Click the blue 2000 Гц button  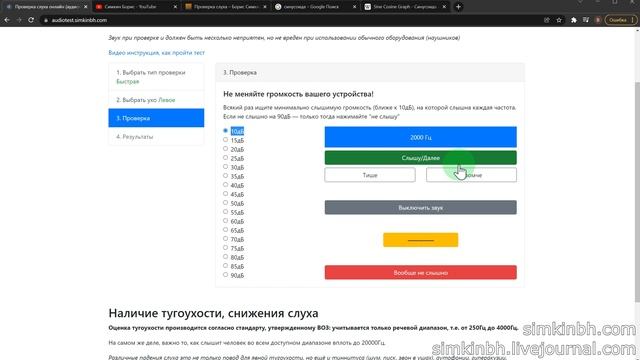coord(420,137)
